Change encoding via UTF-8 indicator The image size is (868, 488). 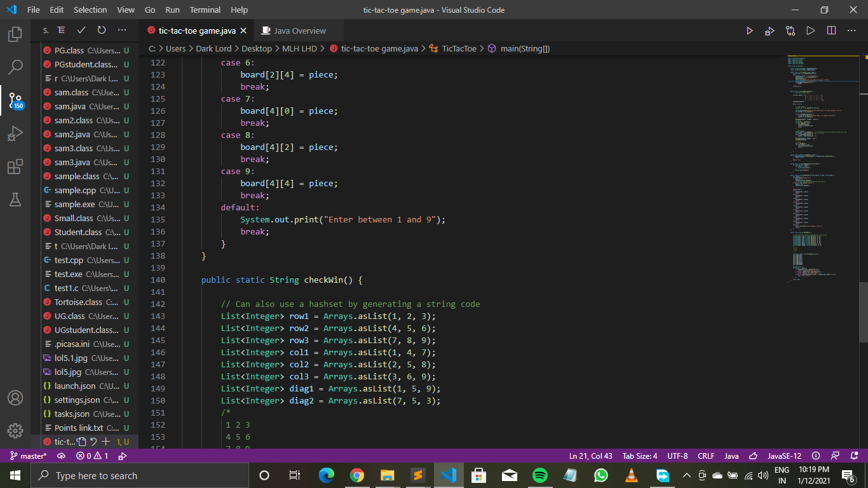pyautogui.click(x=677, y=456)
